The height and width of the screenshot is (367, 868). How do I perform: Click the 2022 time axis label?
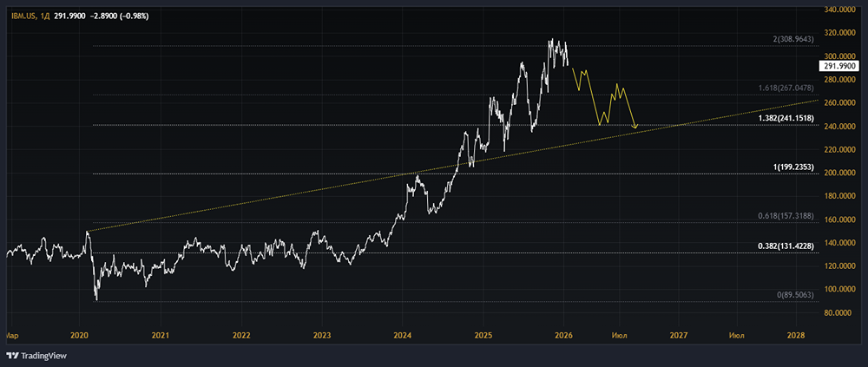[x=240, y=336]
